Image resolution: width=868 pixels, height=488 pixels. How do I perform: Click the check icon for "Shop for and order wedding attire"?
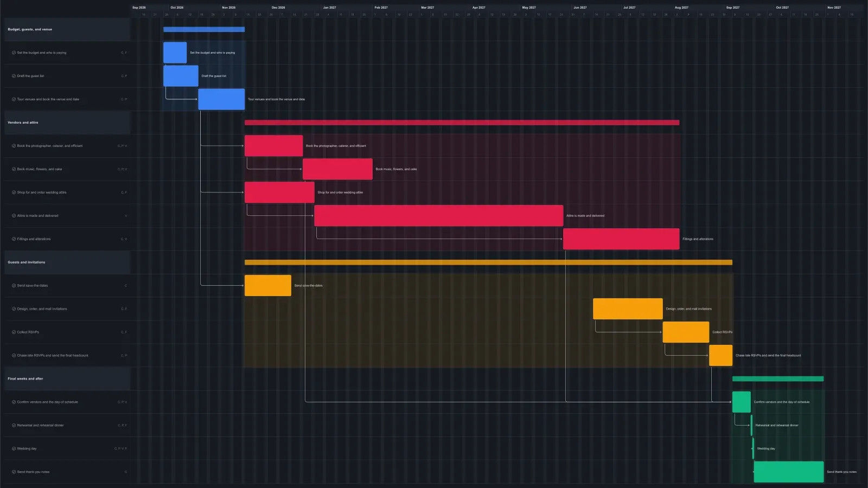pyautogui.click(x=14, y=192)
